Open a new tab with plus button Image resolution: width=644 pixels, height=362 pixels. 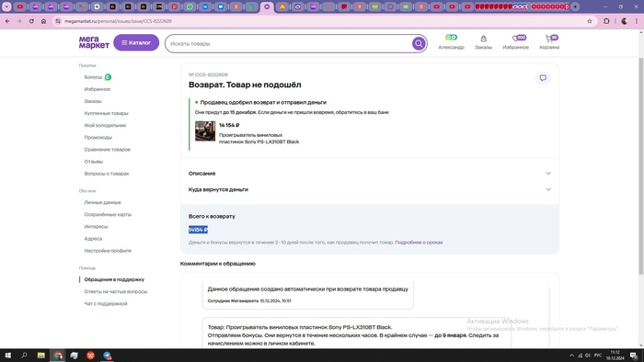click(x=575, y=6)
